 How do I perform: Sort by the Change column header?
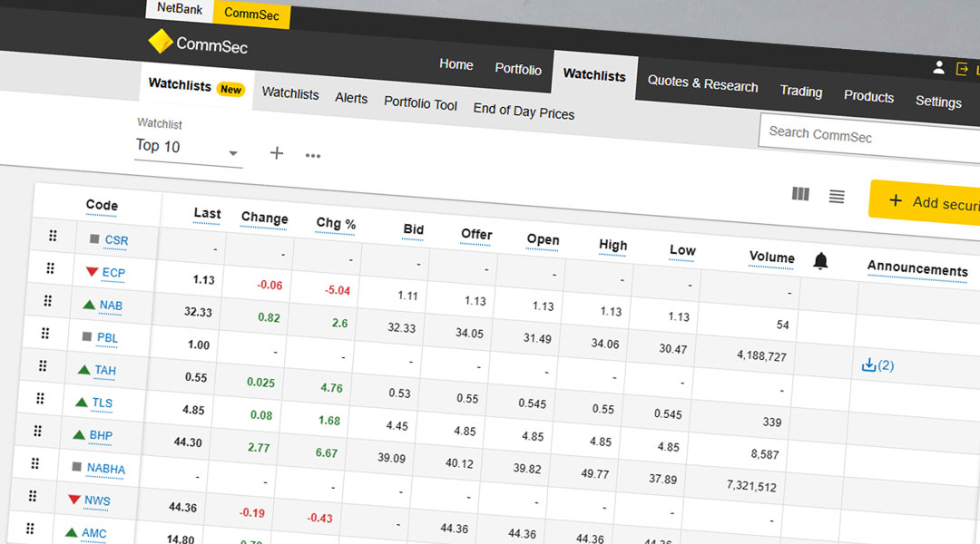(x=264, y=218)
